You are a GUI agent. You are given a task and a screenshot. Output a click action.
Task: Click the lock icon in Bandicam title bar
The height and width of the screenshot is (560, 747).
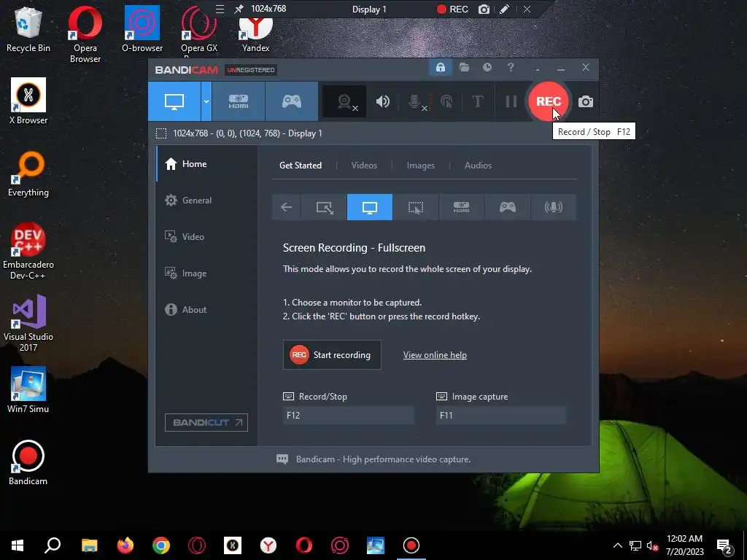coord(440,68)
